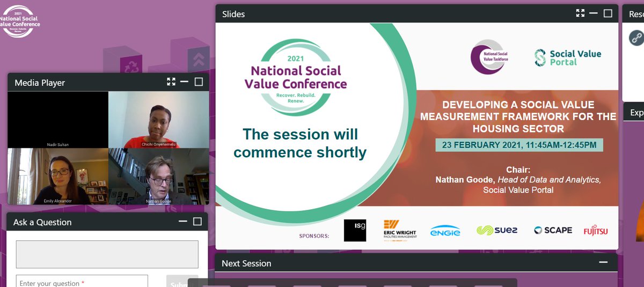Select Nathan Goode video tile

point(158,176)
